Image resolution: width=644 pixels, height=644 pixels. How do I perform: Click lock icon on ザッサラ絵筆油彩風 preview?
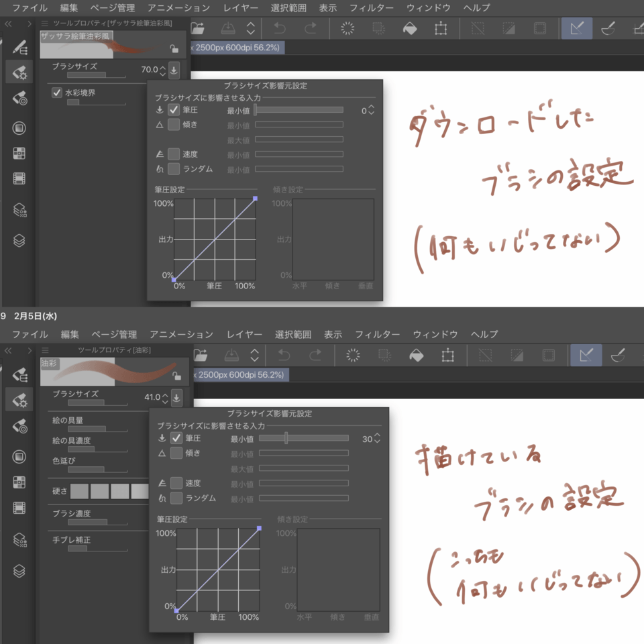(x=174, y=49)
